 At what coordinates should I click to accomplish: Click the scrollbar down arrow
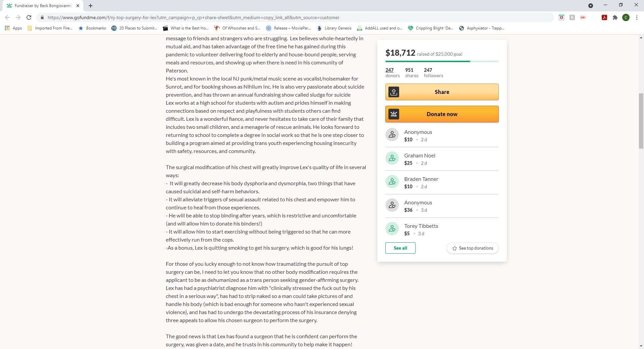641,346
